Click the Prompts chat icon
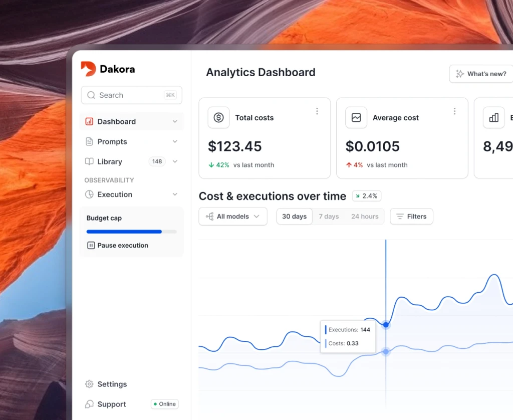 (x=89, y=141)
